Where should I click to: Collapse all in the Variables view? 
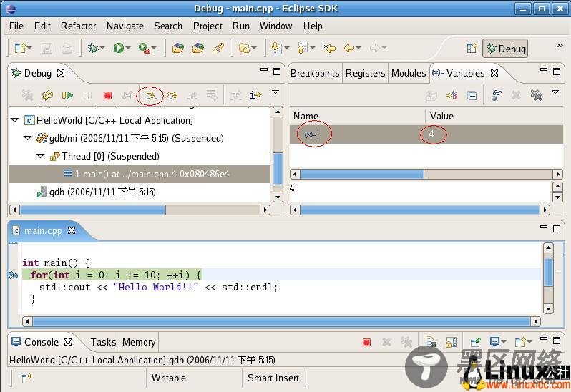(x=472, y=96)
